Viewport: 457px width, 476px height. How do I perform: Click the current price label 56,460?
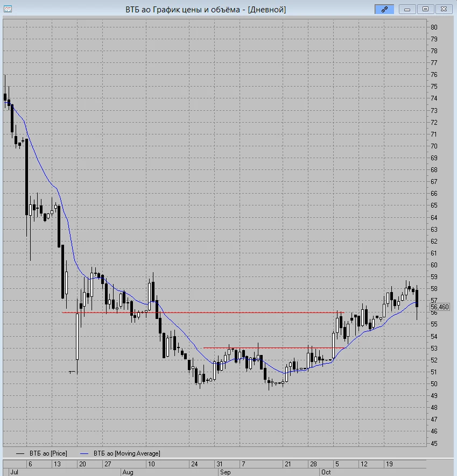point(439,307)
